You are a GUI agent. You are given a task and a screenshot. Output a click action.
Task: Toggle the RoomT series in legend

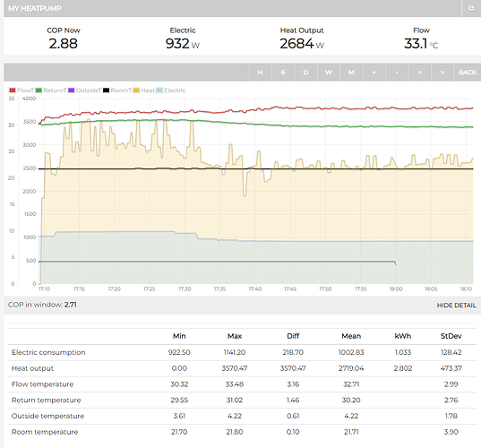coord(117,90)
